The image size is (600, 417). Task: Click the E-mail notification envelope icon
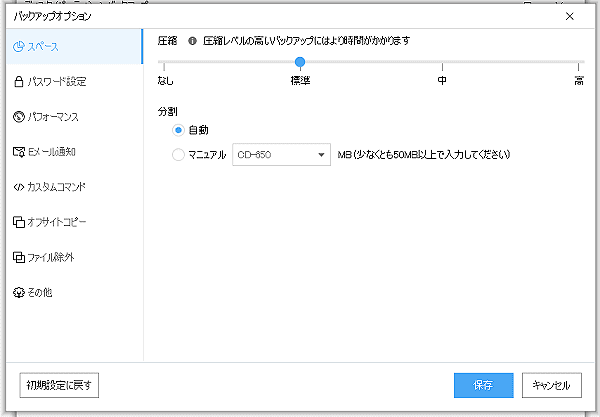point(18,152)
